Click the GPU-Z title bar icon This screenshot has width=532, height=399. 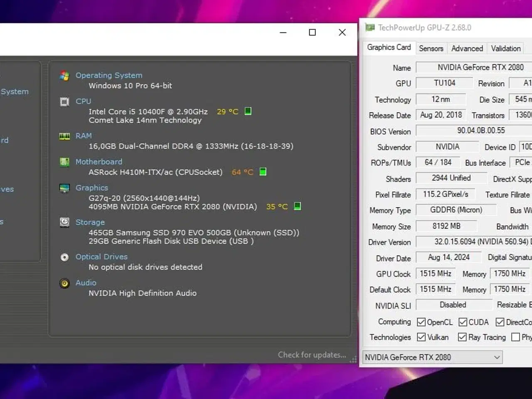(x=370, y=28)
